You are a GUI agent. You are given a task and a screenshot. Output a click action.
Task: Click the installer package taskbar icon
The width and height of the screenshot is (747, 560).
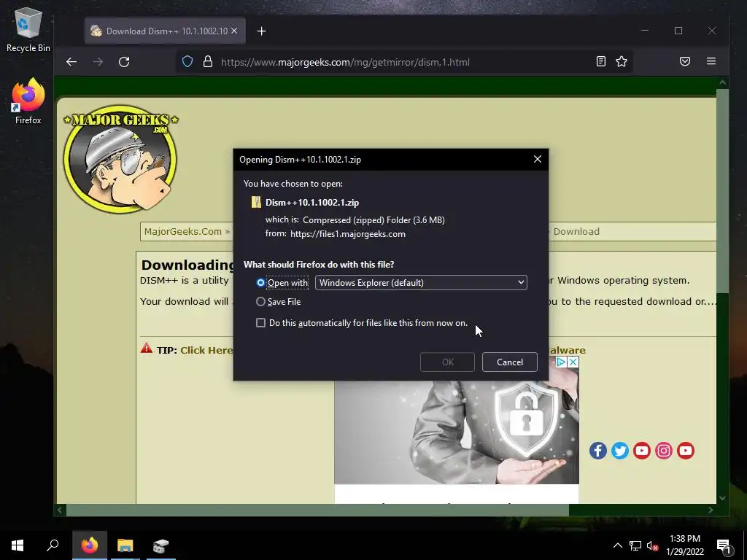pos(161,545)
